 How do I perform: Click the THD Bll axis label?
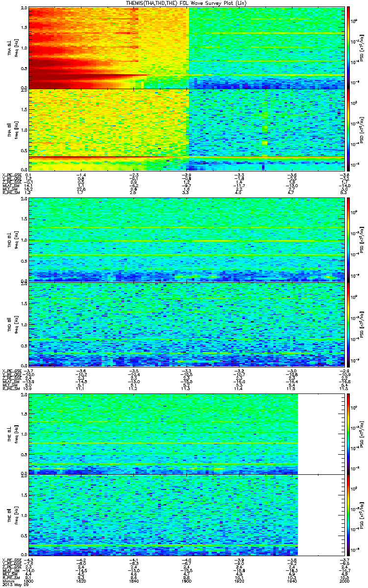pos(10,324)
